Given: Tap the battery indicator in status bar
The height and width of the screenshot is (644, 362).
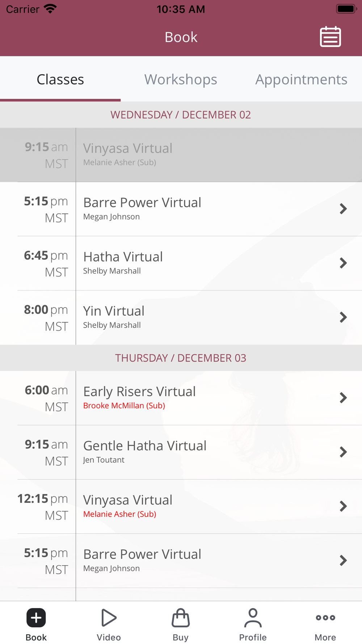Looking at the screenshot, I should coord(346,9).
